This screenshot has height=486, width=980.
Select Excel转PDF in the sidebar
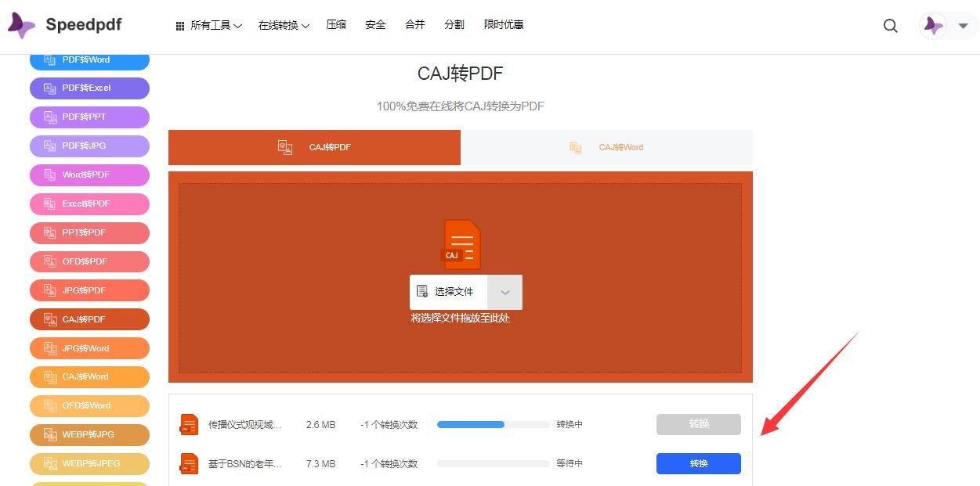pyautogui.click(x=89, y=204)
